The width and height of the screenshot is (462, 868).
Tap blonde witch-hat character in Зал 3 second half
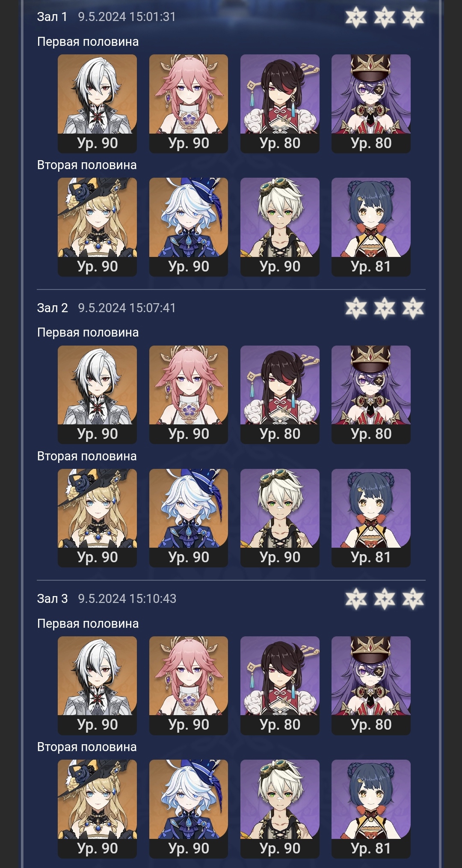click(x=97, y=809)
